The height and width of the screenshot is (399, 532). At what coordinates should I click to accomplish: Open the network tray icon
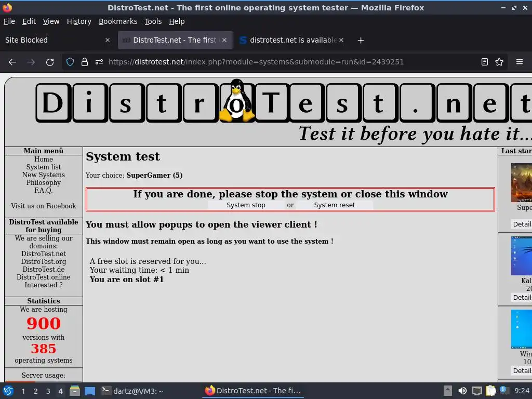(x=477, y=391)
